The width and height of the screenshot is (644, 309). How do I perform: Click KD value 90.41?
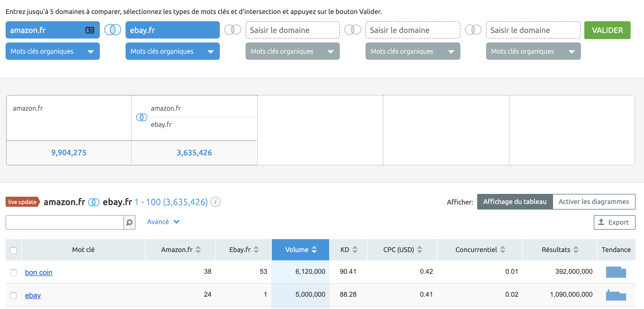click(348, 272)
